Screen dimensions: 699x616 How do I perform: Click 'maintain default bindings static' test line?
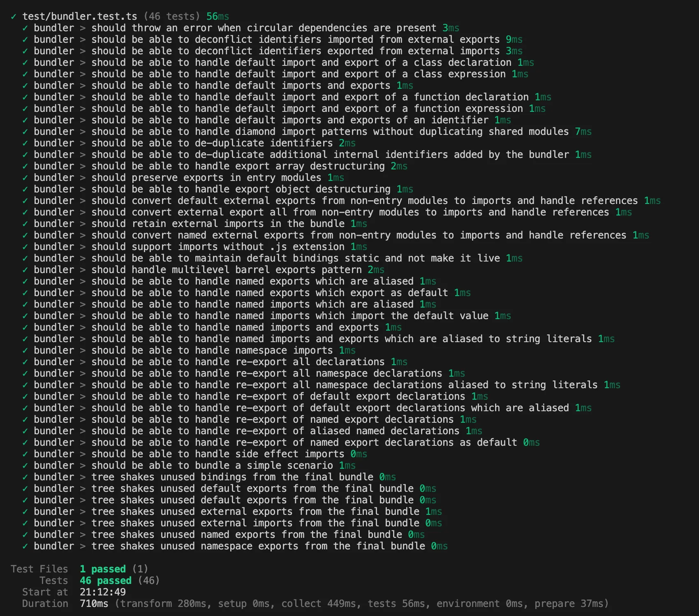[272, 258]
